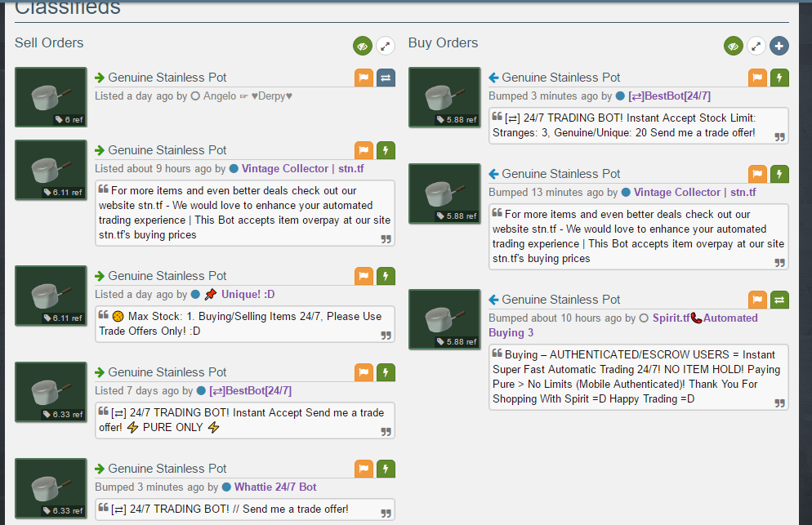This screenshot has height=525, width=812.
Task: Expand the Buy Orders panel
Action: [x=756, y=46]
